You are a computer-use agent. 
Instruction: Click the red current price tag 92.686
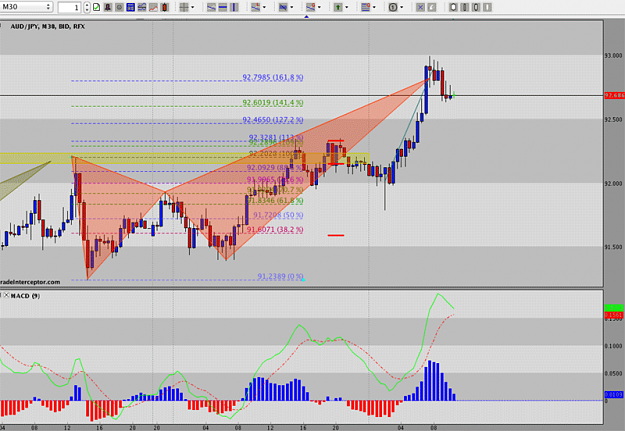coord(614,95)
